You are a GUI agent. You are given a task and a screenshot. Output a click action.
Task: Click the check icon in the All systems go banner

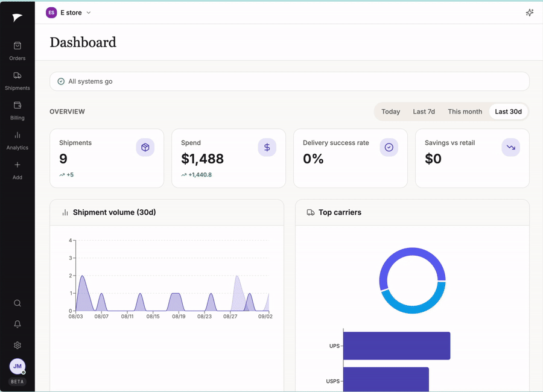point(61,81)
